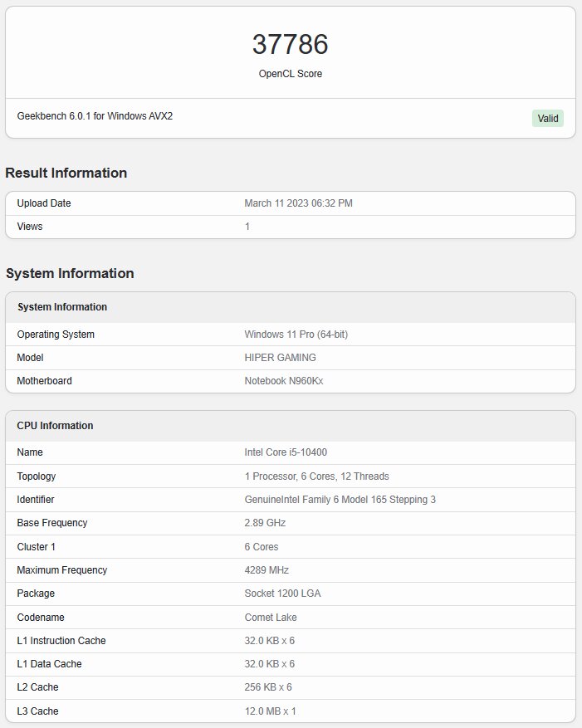Select the 37786 OpenCL score number
The height and width of the screenshot is (728, 582).
[291, 45]
